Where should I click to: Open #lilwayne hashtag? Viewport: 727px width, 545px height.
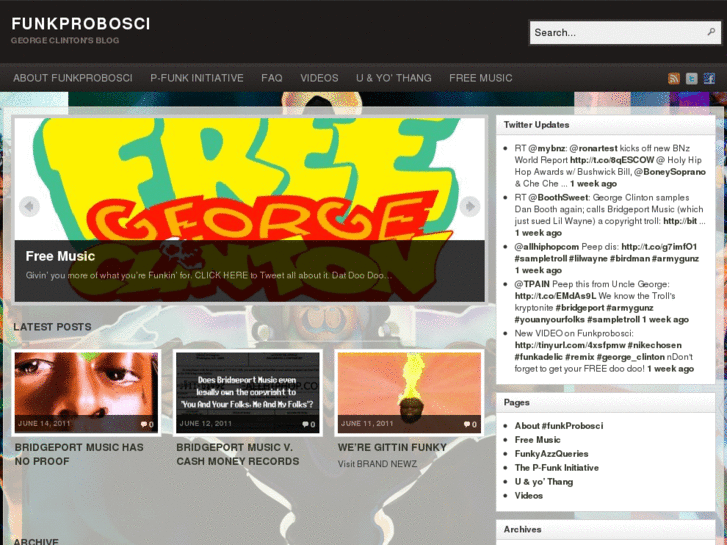pos(588,258)
